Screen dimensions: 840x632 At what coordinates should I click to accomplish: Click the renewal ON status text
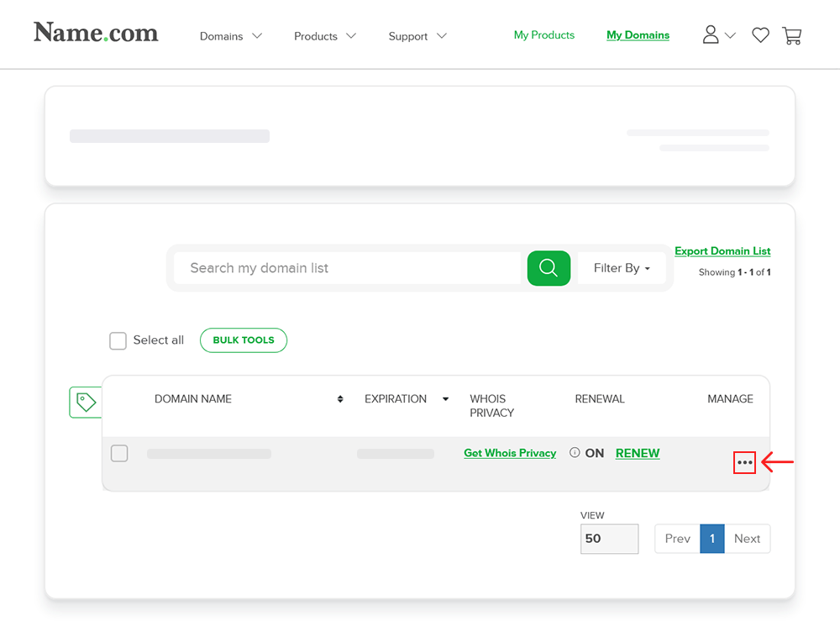pos(594,453)
